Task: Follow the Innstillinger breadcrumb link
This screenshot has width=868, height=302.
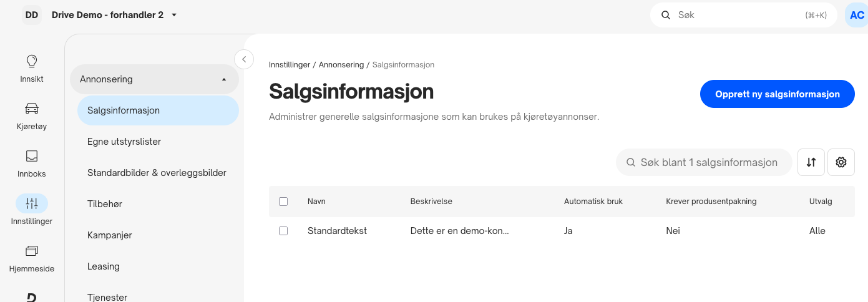Action: (x=288, y=65)
